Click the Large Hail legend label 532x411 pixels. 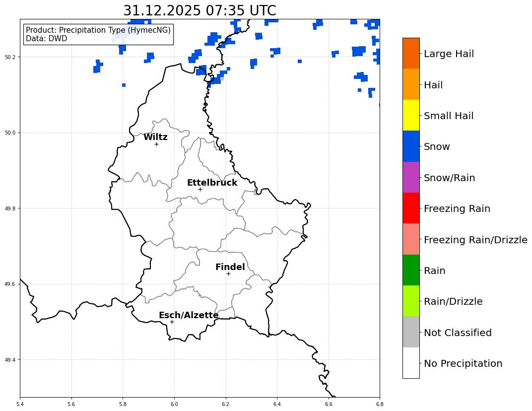449,54
